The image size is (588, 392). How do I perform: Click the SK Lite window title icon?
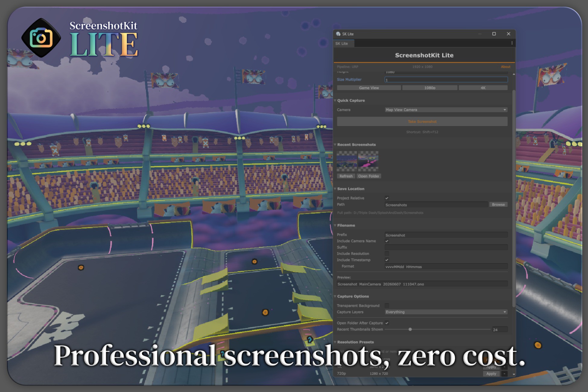click(338, 34)
